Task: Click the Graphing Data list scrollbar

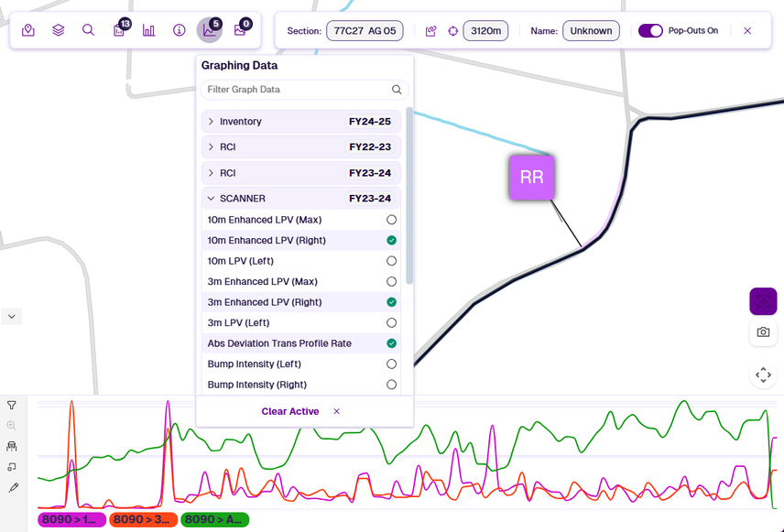Action: pyautogui.click(x=409, y=196)
